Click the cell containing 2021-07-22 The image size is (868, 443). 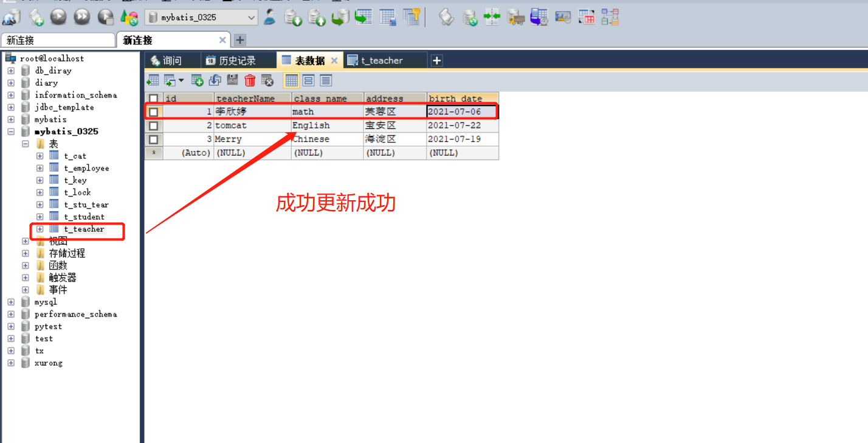point(463,125)
